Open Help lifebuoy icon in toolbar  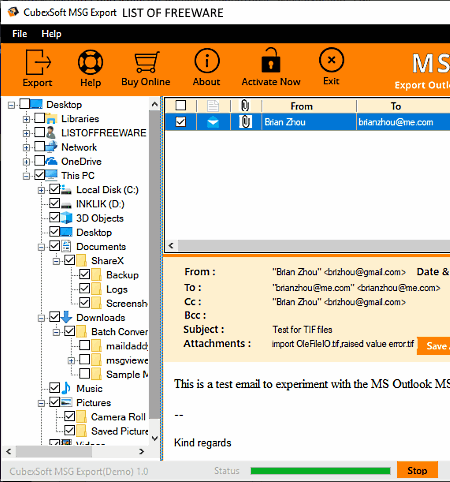[x=90, y=62]
